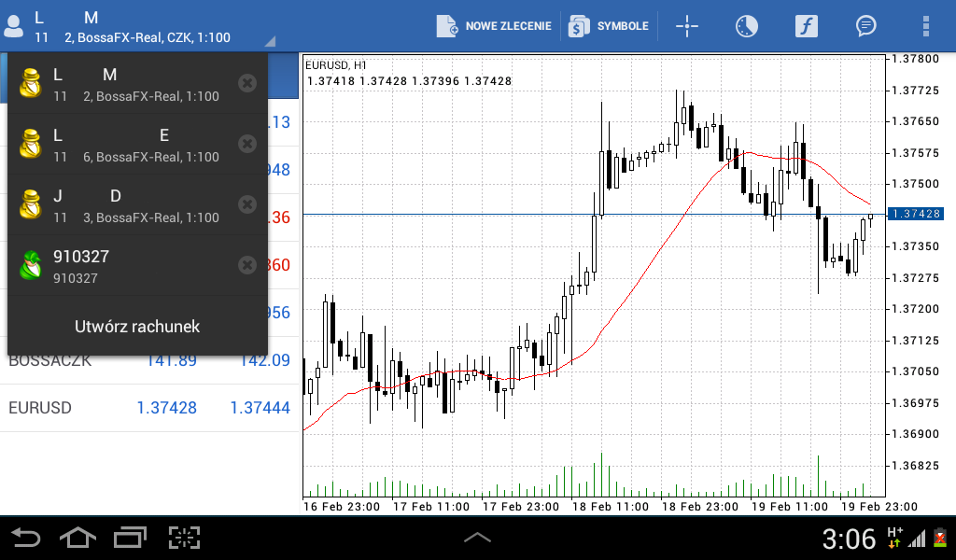Open the indicators function icon

806,26
